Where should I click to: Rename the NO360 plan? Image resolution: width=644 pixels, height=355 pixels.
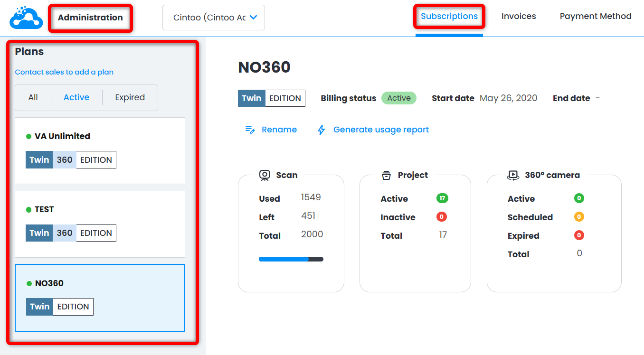tap(271, 130)
